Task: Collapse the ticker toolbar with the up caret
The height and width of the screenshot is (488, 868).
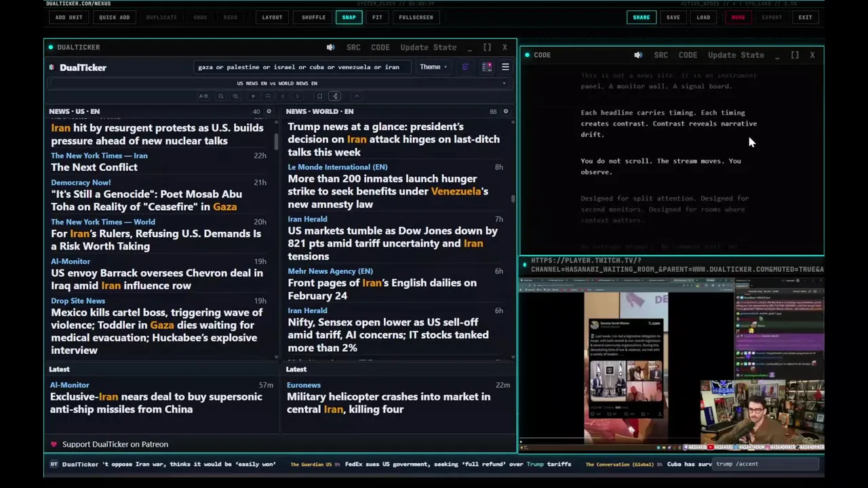Action: pos(357,96)
